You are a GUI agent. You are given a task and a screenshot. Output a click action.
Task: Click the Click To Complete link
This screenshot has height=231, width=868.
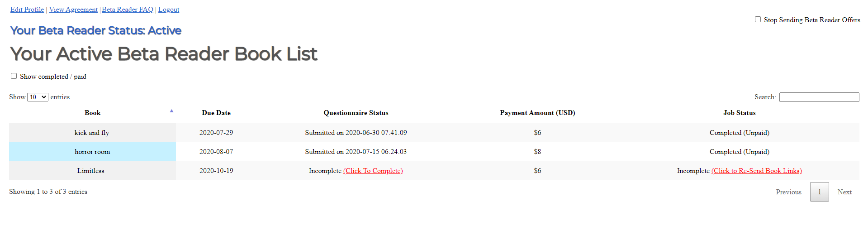pos(373,171)
